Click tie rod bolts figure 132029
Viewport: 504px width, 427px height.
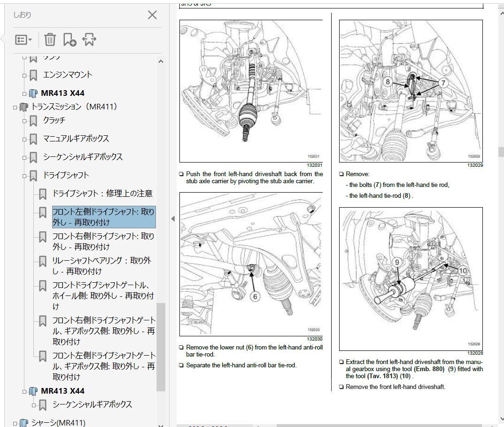(x=411, y=91)
